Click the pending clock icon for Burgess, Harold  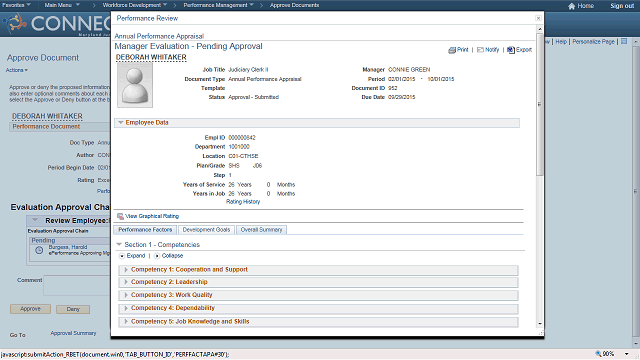[x=39, y=250]
